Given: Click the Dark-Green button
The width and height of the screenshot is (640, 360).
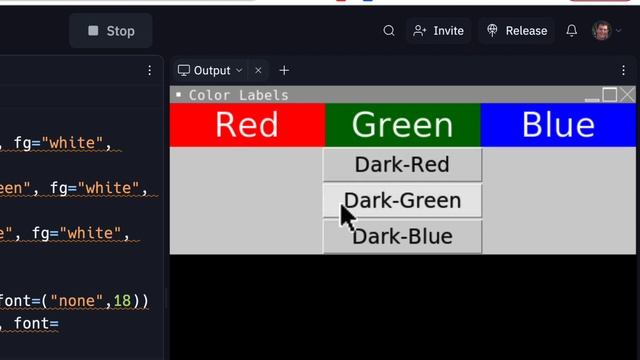Looking at the screenshot, I should tap(402, 200).
